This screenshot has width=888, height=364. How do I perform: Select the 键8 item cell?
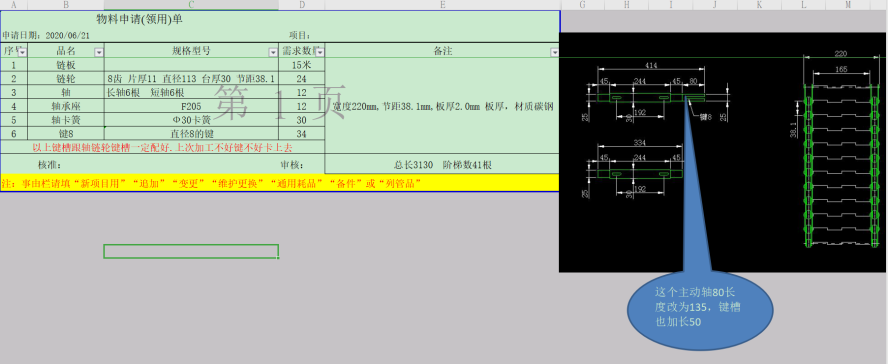pos(66,134)
